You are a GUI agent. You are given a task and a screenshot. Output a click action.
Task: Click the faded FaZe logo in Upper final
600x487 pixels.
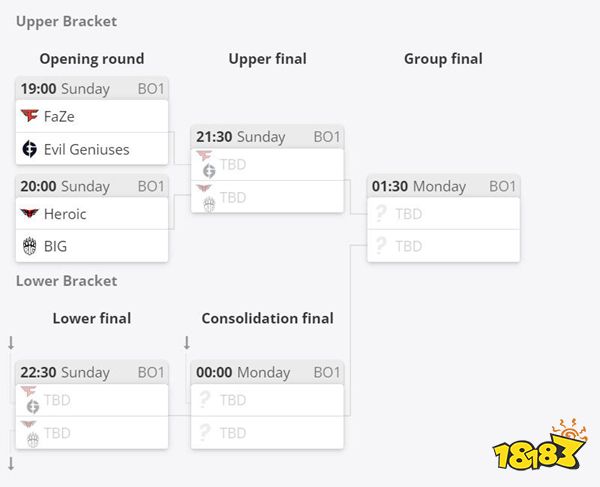point(204,155)
